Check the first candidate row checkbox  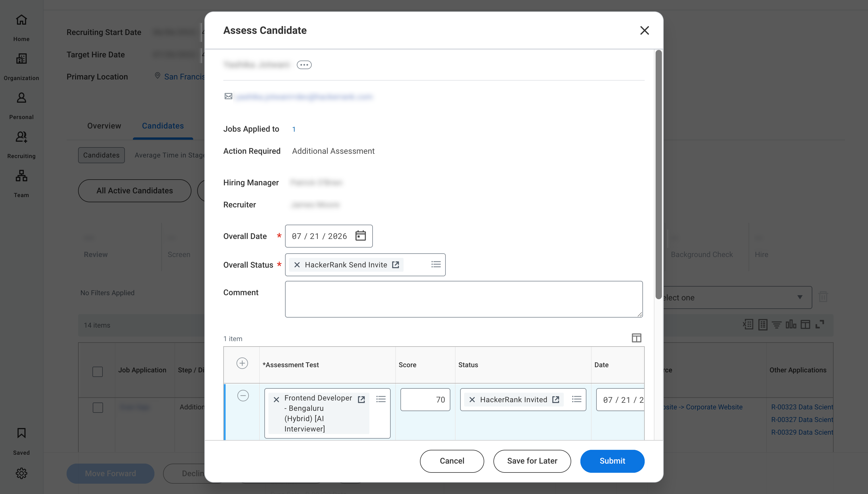coord(98,407)
